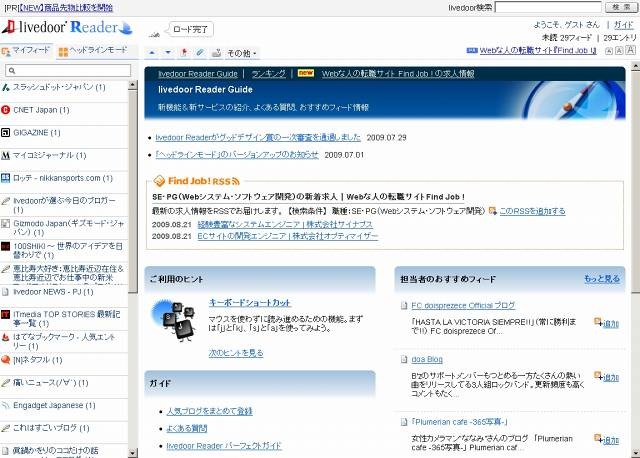Viewport: 640px width, 458px height.
Task: Open the PR 商品先物比較を開始 link
Action: pyautogui.click(x=66, y=7)
